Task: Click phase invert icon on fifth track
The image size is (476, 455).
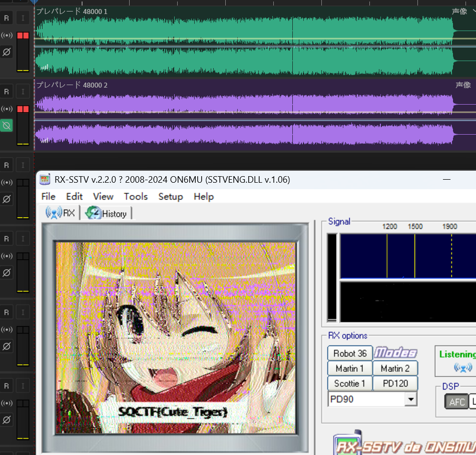Action: click(7, 346)
